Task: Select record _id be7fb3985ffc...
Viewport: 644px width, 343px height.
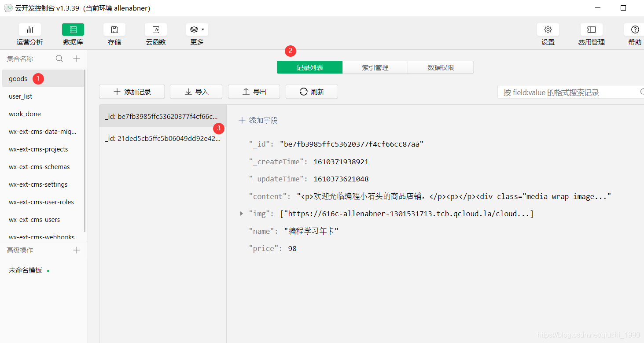Action: [x=162, y=116]
